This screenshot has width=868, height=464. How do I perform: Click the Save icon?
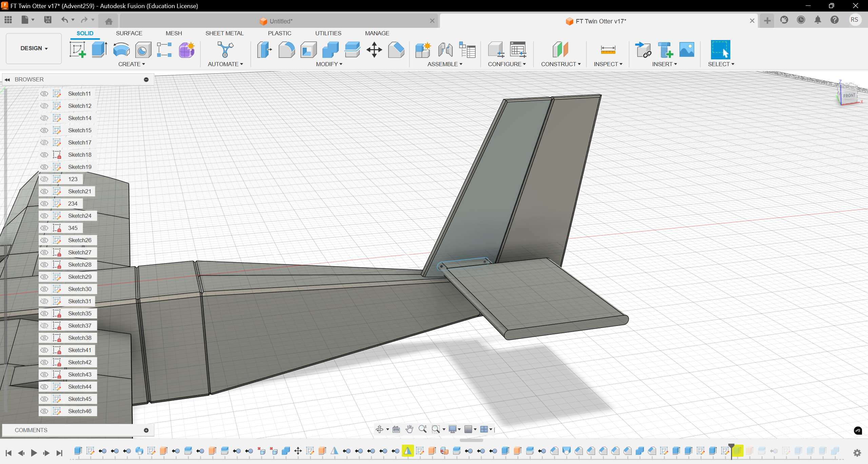48,20
